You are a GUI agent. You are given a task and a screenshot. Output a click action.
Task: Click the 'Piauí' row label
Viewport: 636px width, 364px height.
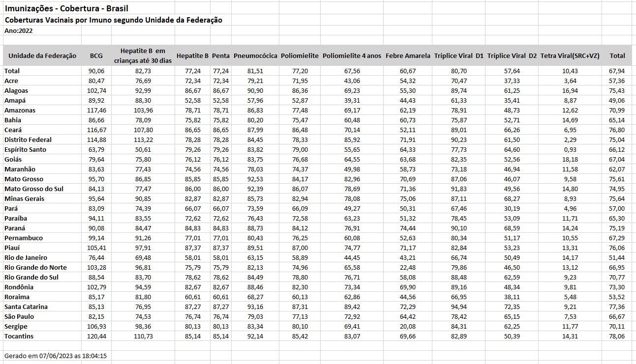pyautogui.click(x=12, y=248)
